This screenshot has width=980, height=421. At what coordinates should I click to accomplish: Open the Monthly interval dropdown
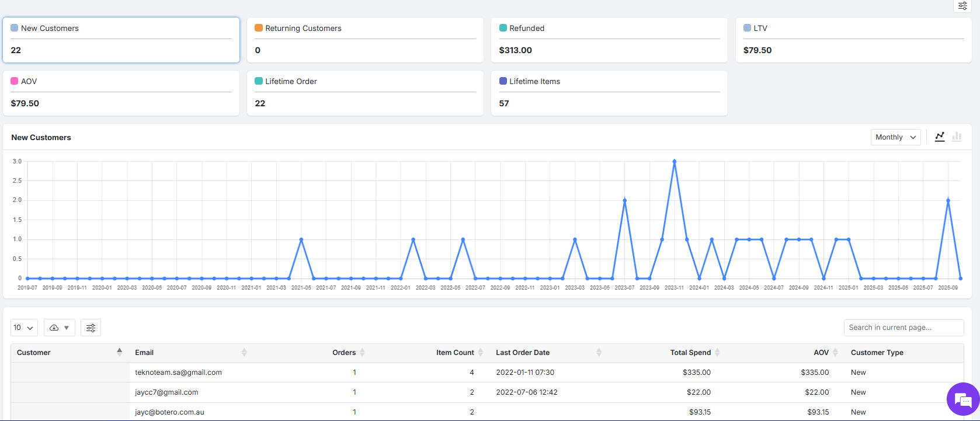895,137
